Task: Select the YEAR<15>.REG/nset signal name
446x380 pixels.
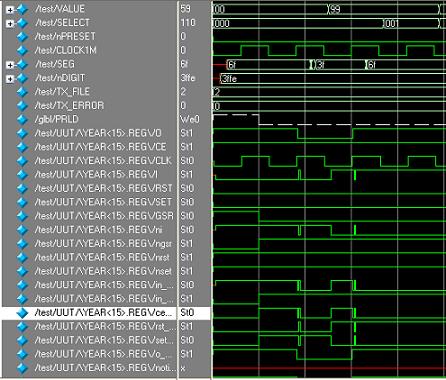Action: click(x=103, y=271)
